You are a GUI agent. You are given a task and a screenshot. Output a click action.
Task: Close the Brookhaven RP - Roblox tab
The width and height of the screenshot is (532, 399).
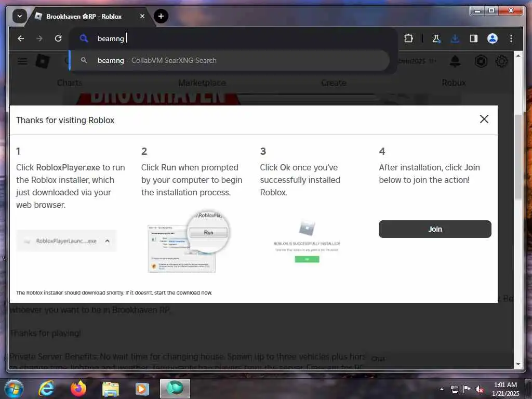(x=142, y=16)
